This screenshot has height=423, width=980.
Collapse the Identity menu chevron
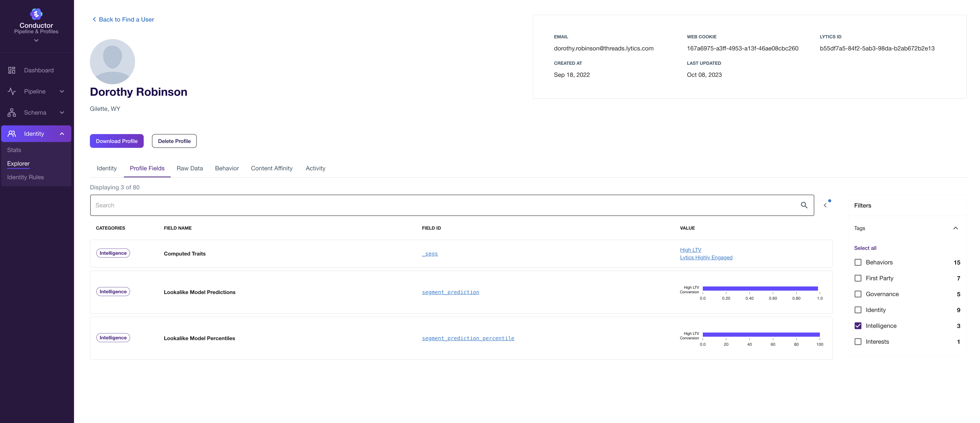coord(62,134)
